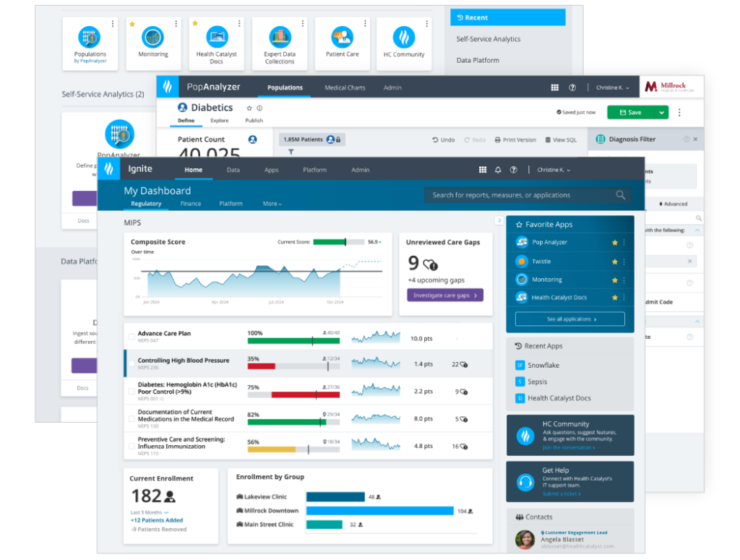
Task: Switch to Medical Charts tab in PopAnalyzer
Action: click(345, 87)
